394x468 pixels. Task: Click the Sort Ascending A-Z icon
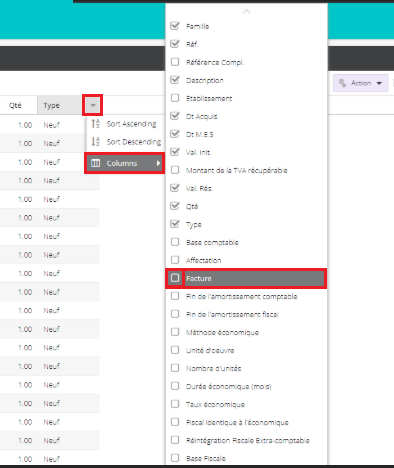pos(96,124)
